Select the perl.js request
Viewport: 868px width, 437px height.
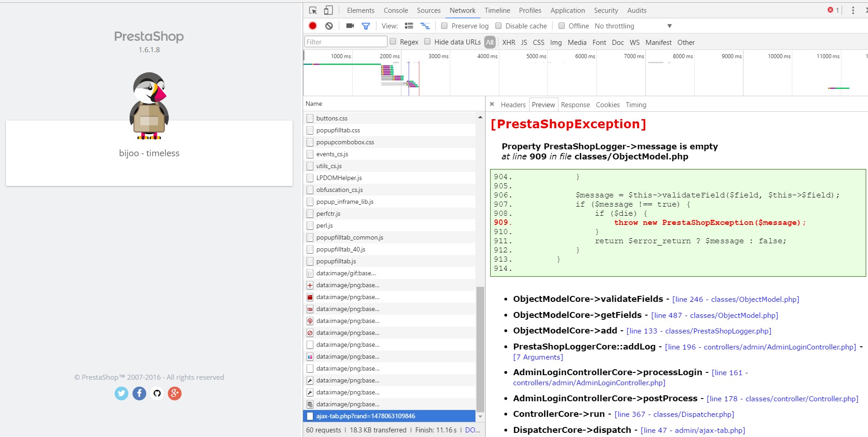click(x=389, y=225)
